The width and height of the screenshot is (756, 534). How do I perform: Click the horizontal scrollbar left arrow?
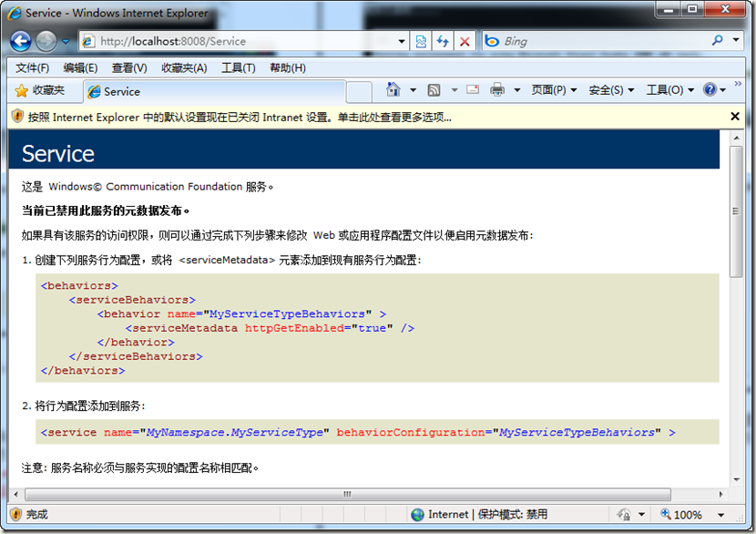15,495
